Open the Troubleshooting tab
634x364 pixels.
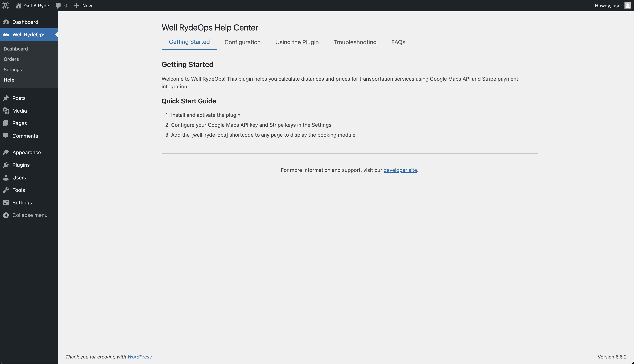[x=355, y=42]
